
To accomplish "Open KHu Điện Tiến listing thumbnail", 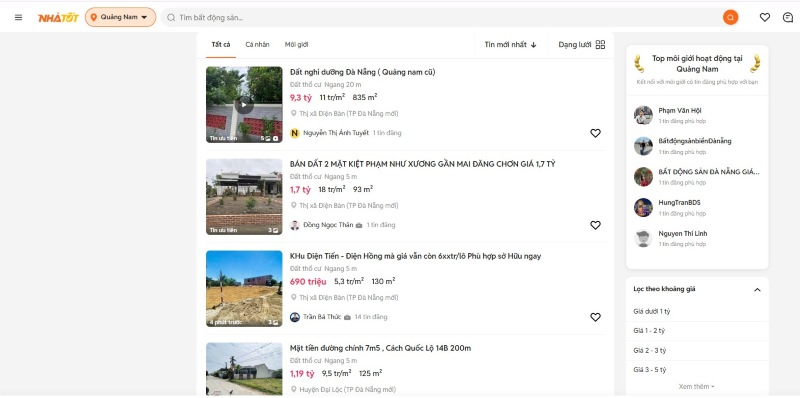I will pyautogui.click(x=244, y=288).
